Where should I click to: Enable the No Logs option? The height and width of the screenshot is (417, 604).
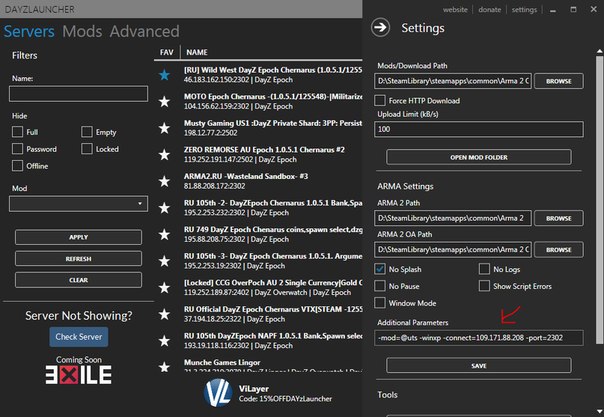(484, 269)
